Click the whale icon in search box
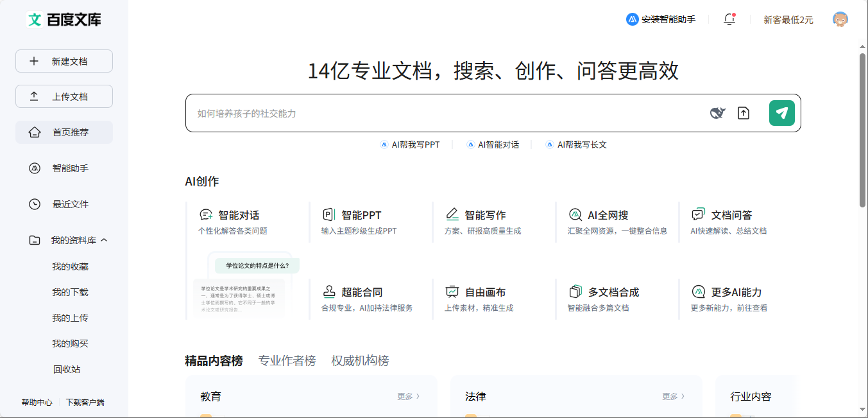Screen dimensions: 868x418 point(717,113)
